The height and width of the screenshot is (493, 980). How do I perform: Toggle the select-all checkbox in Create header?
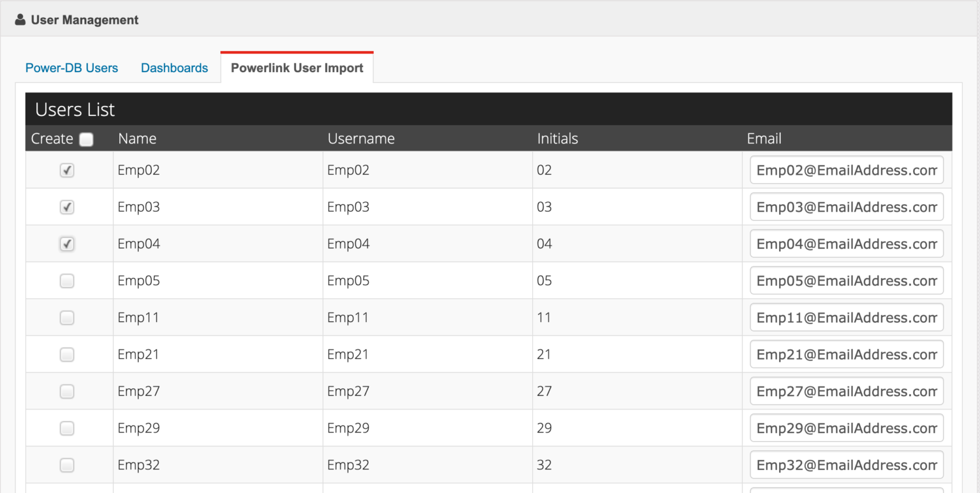coord(86,138)
